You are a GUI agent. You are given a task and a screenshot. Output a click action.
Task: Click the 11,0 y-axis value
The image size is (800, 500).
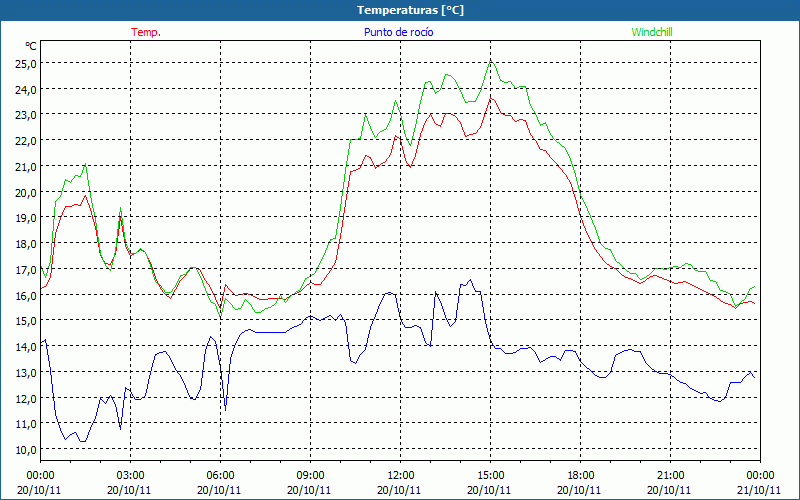click(26, 424)
